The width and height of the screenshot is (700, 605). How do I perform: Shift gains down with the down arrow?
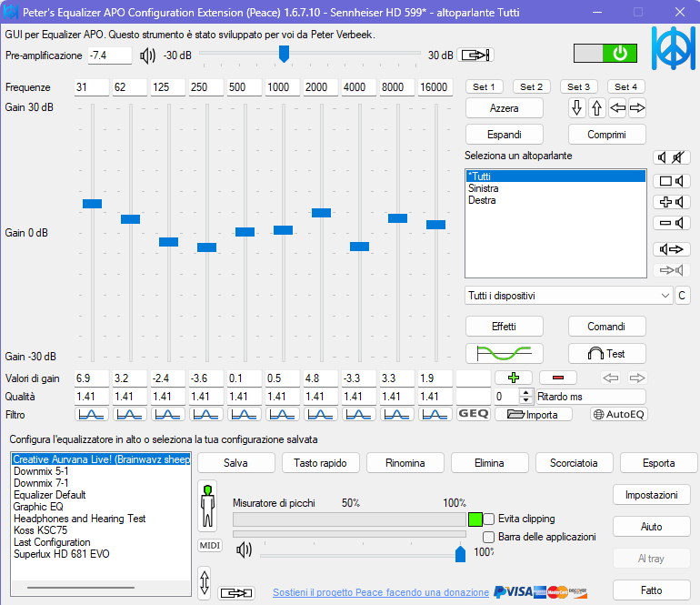pos(576,107)
